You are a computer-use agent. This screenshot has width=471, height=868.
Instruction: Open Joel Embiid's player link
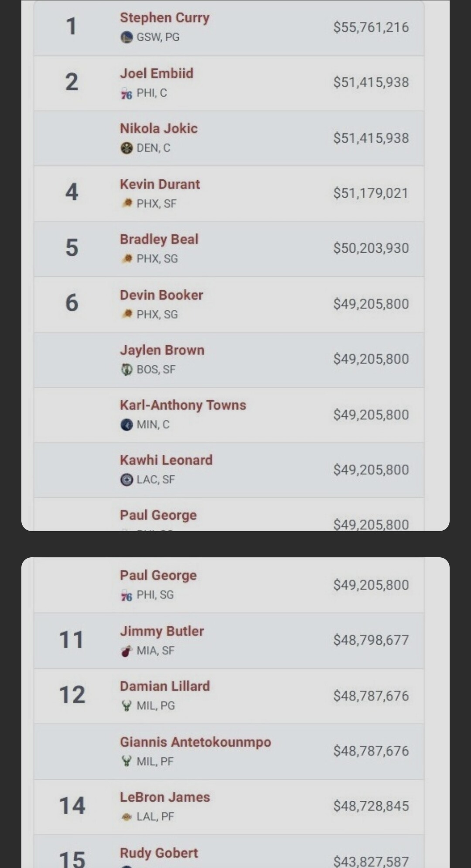tap(157, 73)
